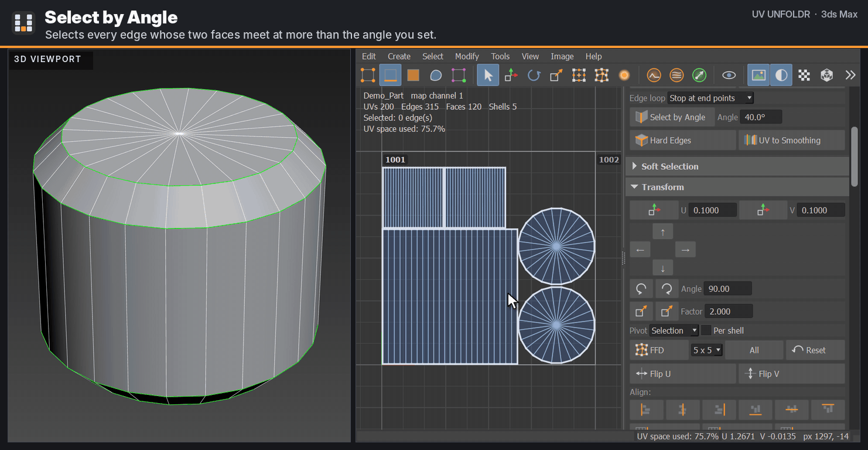The height and width of the screenshot is (450, 868).
Task: Click the All button
Action: coord(754,350)
